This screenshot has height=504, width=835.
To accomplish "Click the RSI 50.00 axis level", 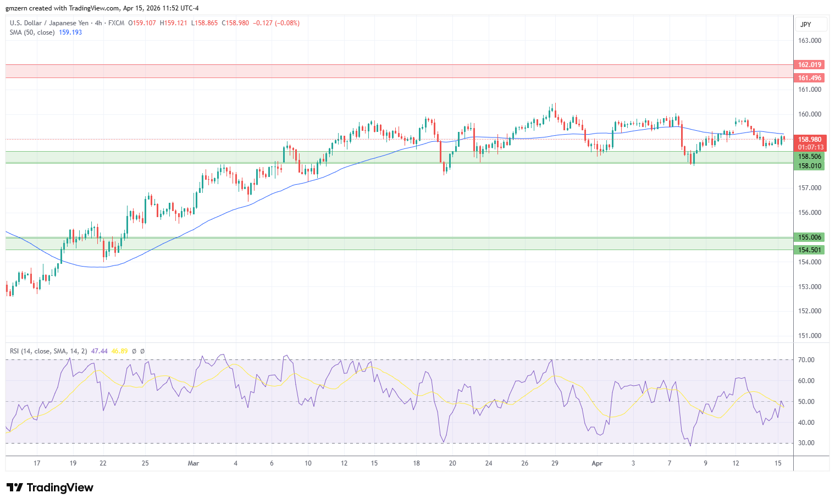I will [x=806, y=402].
